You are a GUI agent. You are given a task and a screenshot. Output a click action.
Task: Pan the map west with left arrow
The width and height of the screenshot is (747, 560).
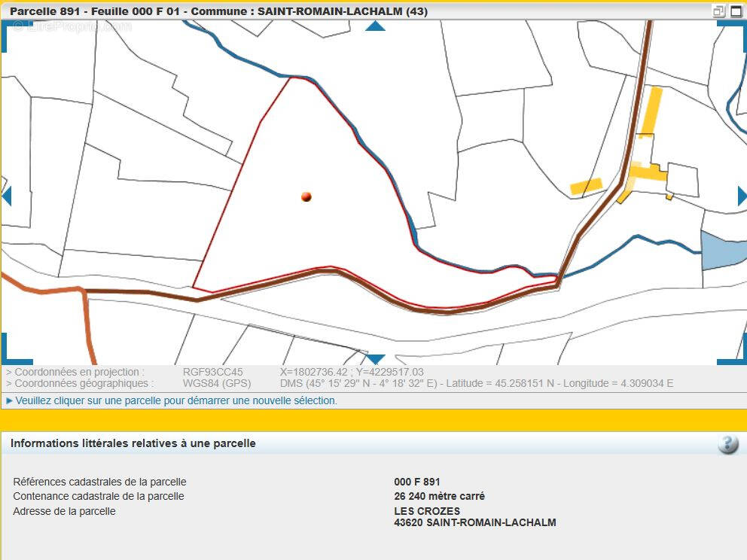[7, 196]
